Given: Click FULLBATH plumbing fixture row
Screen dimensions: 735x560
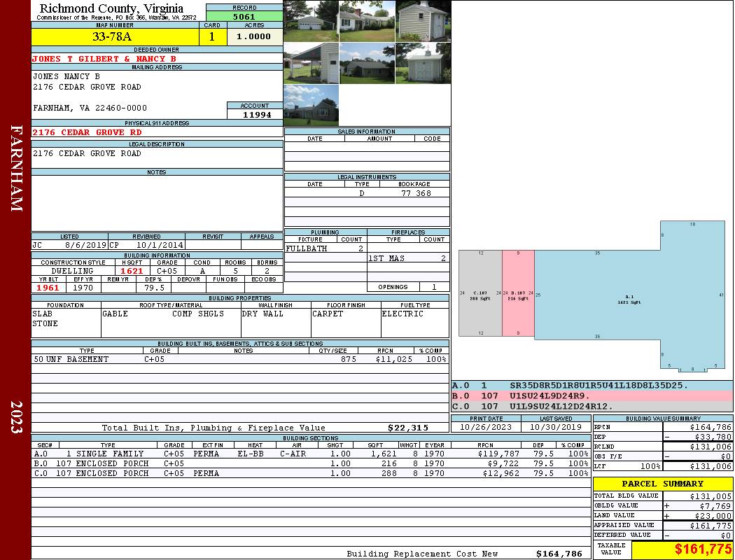Looking at the screenshot, I should 325,248.
